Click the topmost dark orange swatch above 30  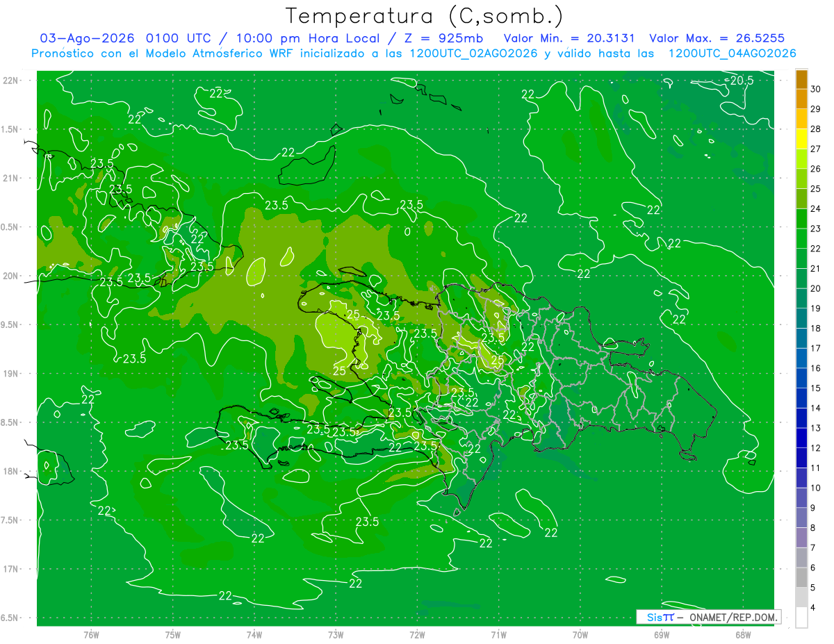801,79
